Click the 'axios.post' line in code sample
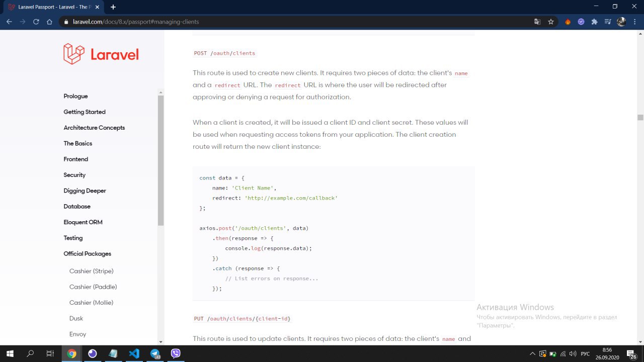The height and width of the screenshot is (362, 644). coord(254,228)
